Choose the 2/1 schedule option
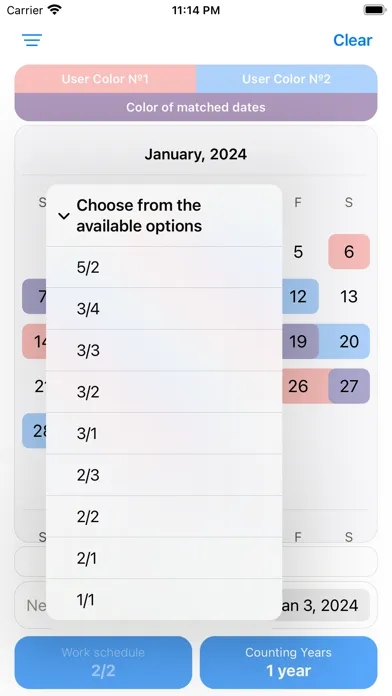Image resolution: width=392 pixels, height=696 pixels. pos(164,558)
